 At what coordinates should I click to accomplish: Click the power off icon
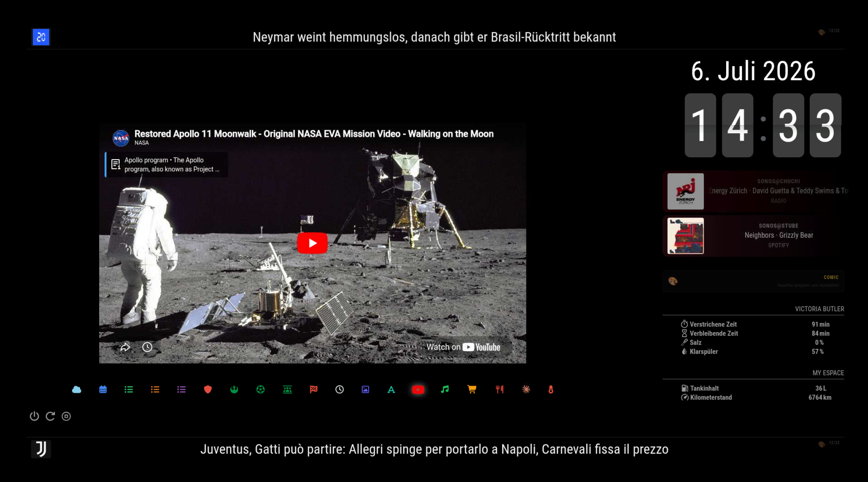click(x=35, y=416)
